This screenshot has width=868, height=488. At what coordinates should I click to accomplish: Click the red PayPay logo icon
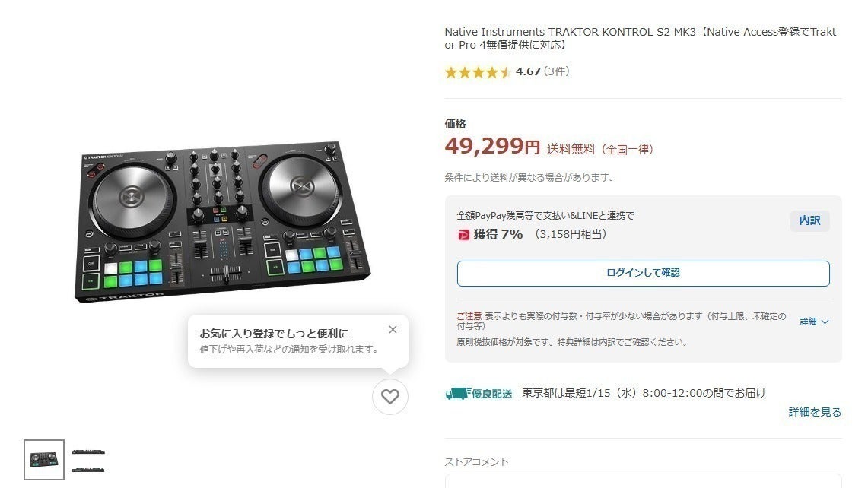(463, 235)
